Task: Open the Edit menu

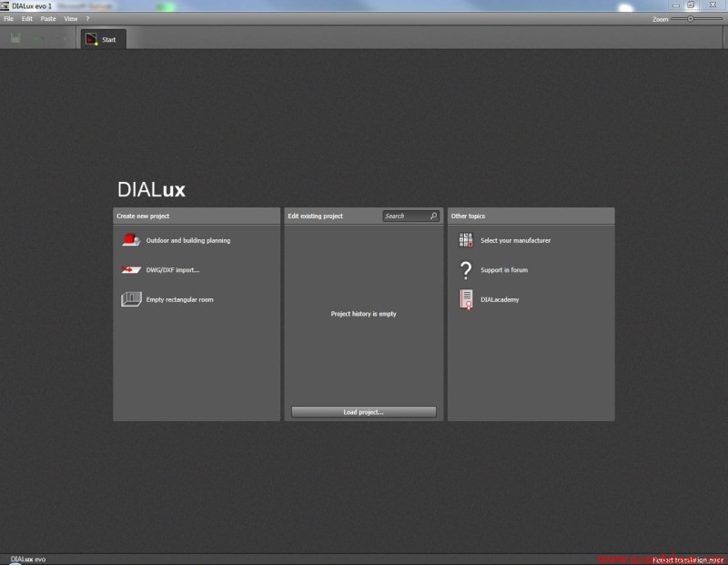Action: coord(27,18)
